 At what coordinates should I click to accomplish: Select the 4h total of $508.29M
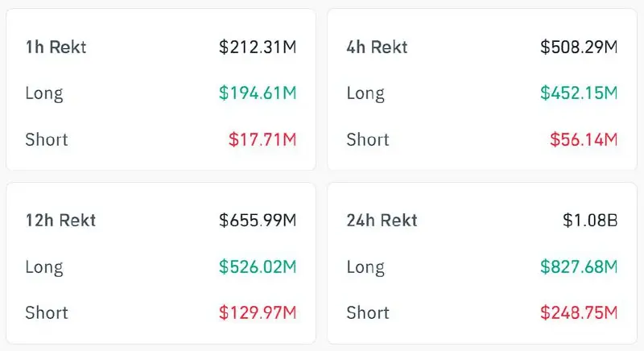click(x=579, y=47)
